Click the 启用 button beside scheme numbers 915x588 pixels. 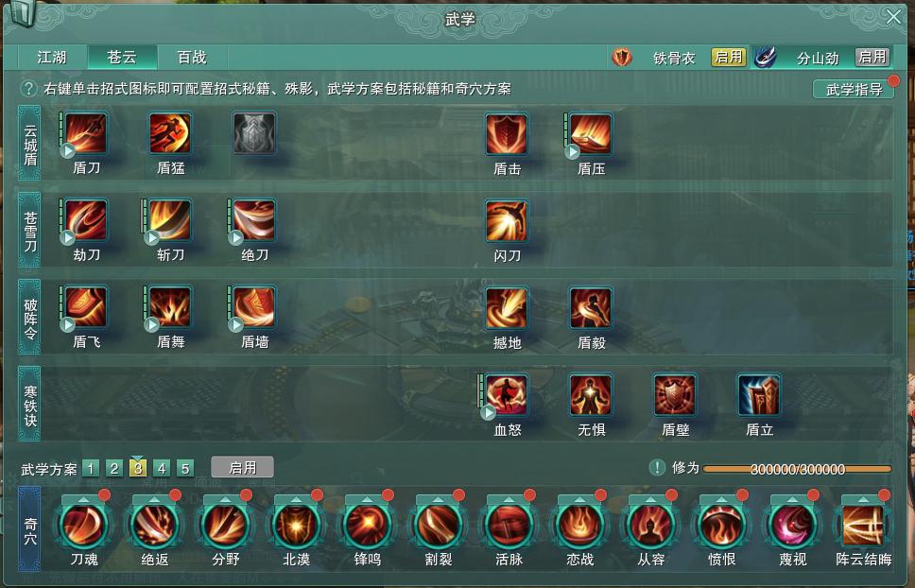pos(242,468)
